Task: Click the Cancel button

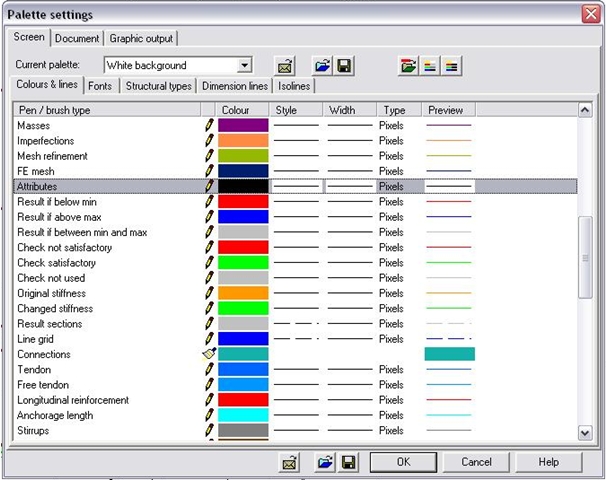Action: pos(476,462)
